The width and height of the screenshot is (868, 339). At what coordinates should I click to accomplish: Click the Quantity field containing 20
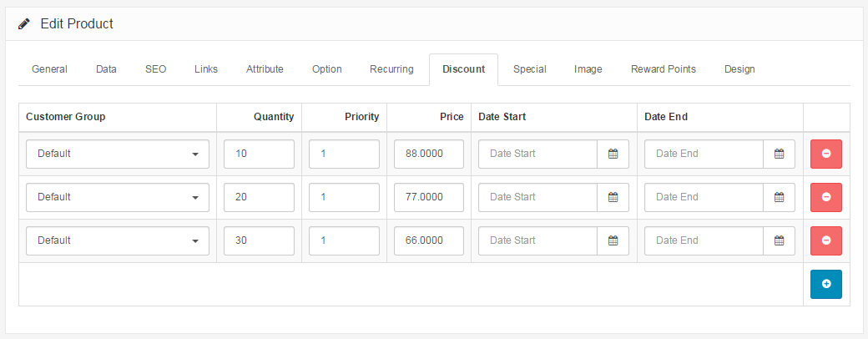click(259, 197)
